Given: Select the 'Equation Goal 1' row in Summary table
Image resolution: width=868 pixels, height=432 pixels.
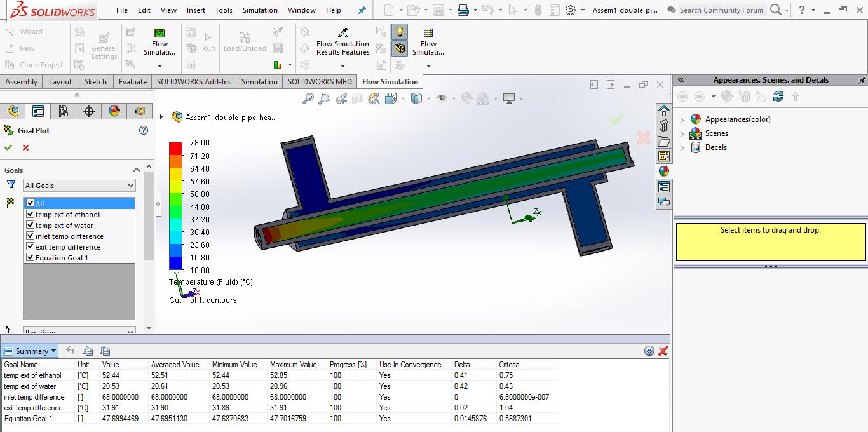Looking at the screenshot, I should click(280, 419).
